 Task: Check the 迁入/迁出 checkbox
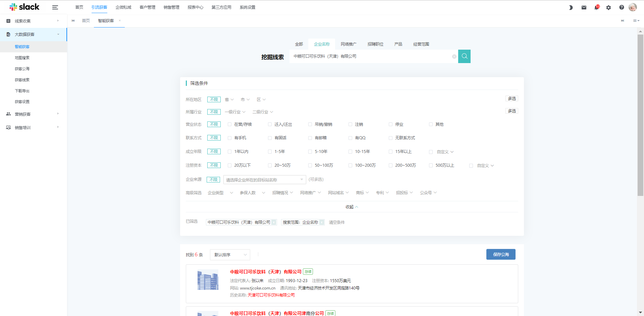coord(270,124)
